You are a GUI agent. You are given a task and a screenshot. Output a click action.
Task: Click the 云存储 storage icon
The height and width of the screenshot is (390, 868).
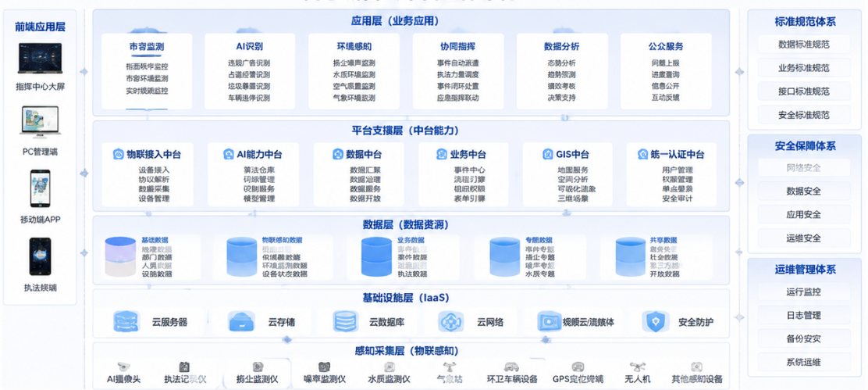click(x=241, y=321)
